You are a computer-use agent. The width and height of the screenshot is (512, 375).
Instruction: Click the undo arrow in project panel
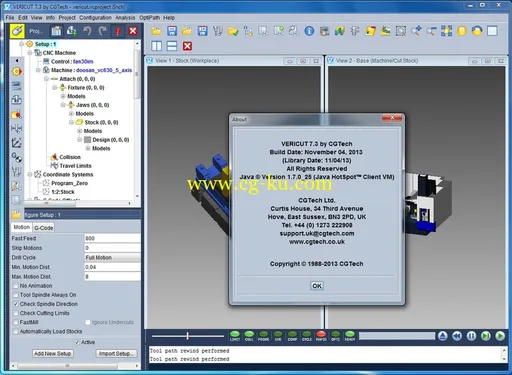[87, 31]
